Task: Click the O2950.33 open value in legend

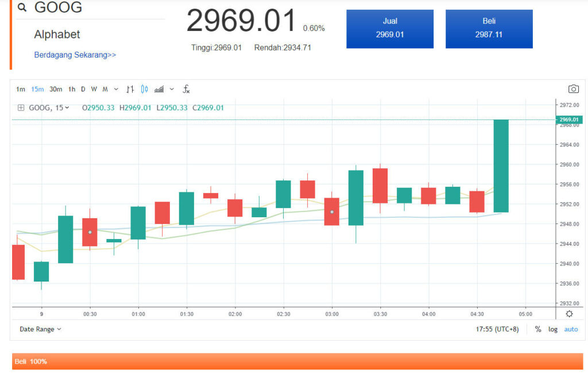Action: 98,108
